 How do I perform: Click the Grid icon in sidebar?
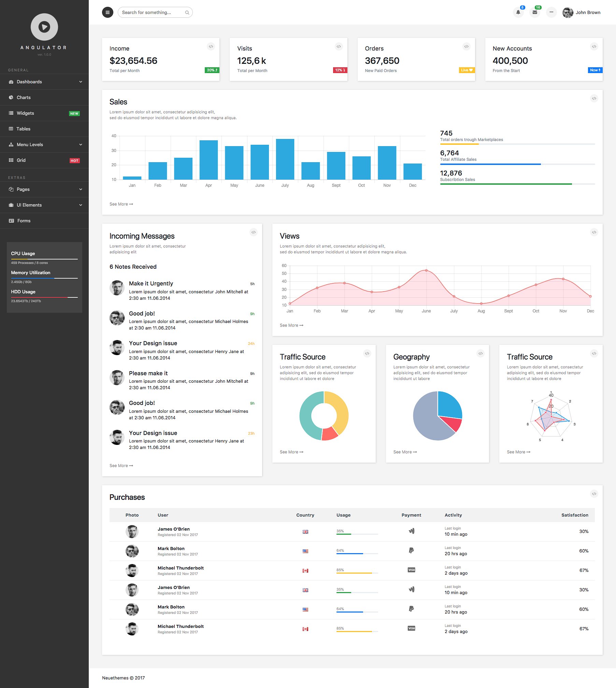coord(11,160)
